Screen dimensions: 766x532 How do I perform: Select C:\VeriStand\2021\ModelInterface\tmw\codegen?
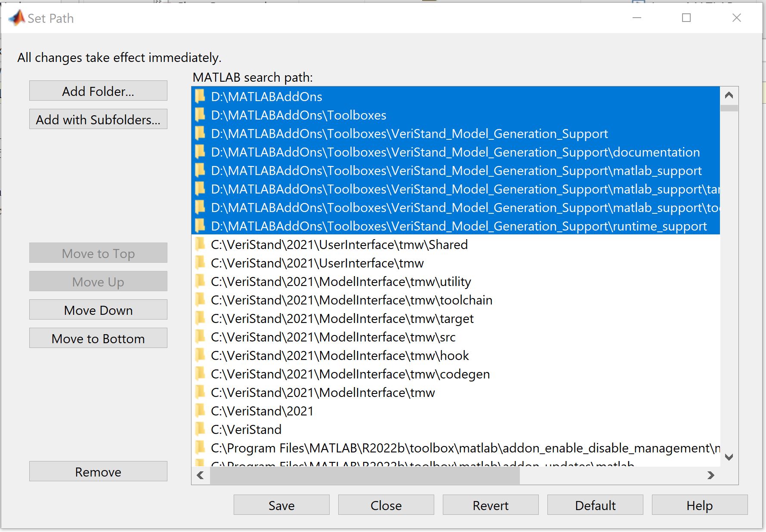(456, 374)
